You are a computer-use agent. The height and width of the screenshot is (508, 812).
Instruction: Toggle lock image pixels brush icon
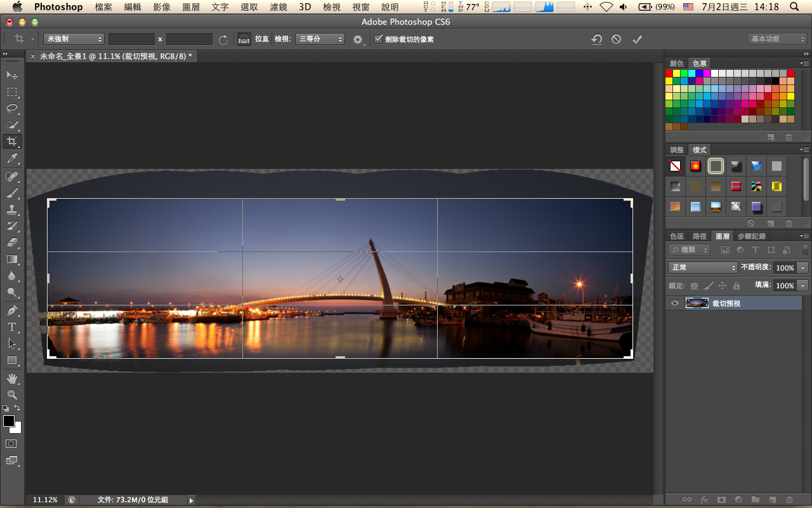tap(708, 286)
